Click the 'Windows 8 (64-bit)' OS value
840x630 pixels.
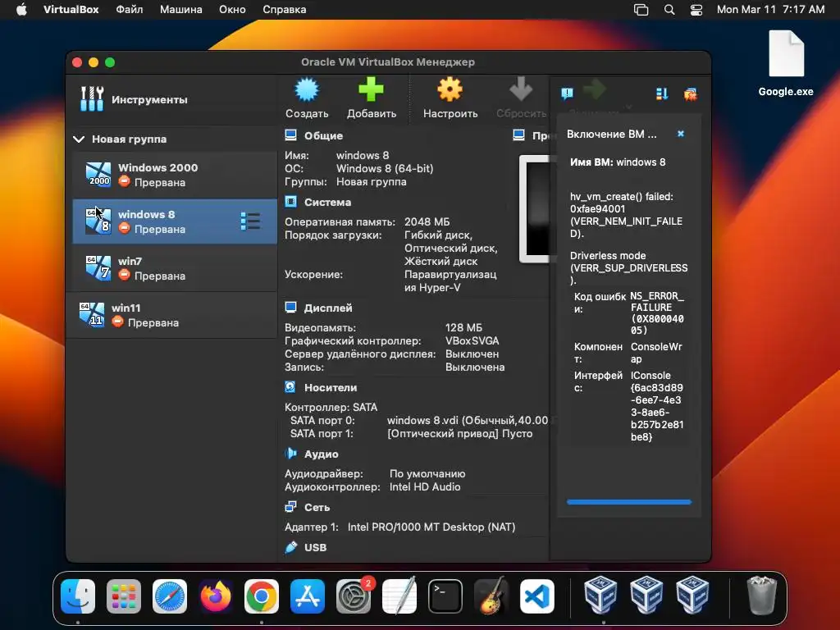pyautogui.click(x=385, y=169)
